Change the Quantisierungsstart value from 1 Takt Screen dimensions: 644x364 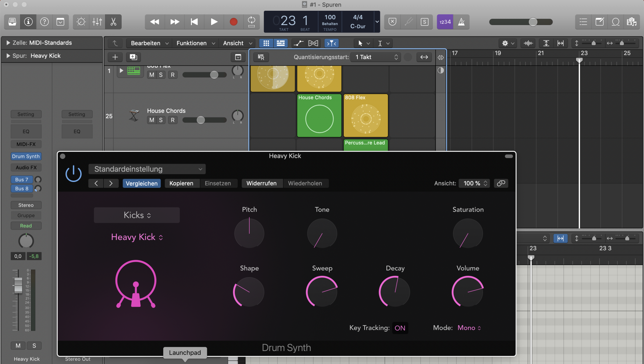375,57
